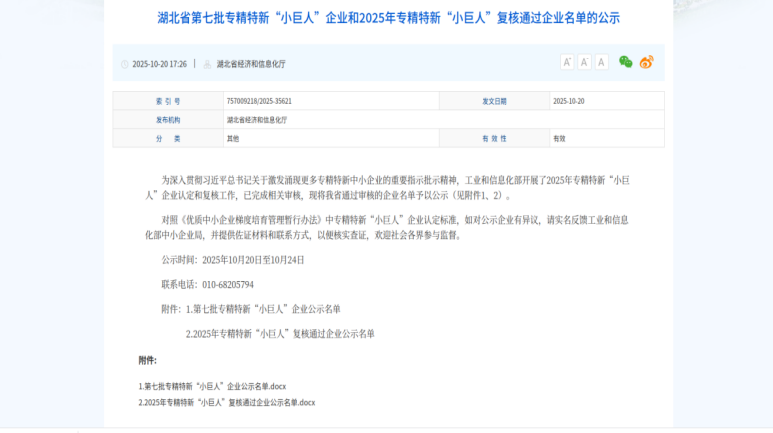Click the 索引号 label cell
This screenshot has height=433, width=773.
[x=167, y=101]
